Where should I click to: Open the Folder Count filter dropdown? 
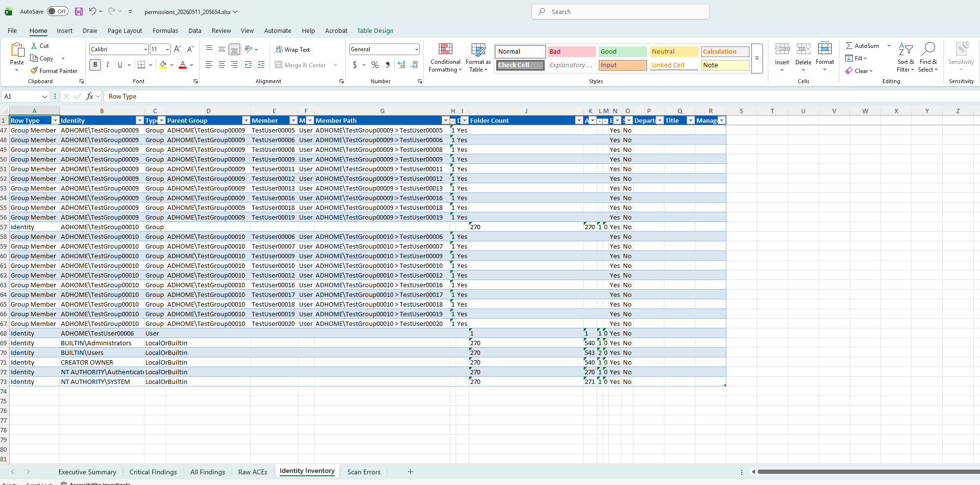tap(579, 120)
